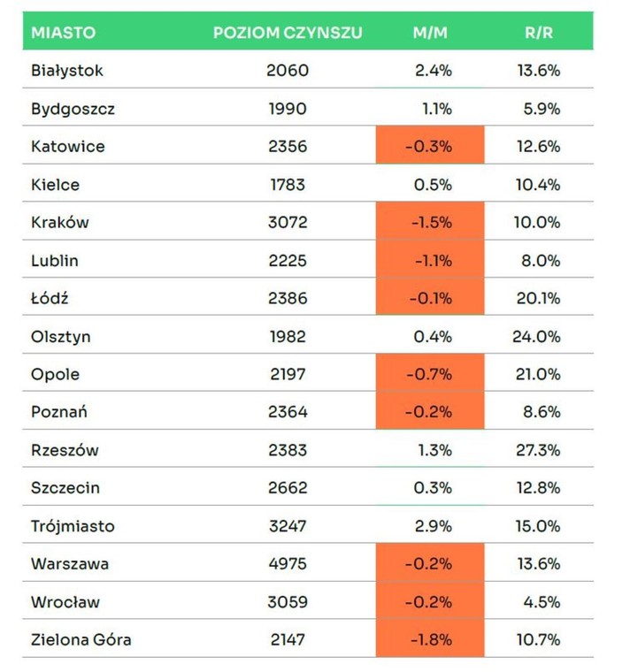Viewport: 630px width, 672px height.
Task: Select Lublin's -1.1% monthly cell
Action: pos(430,259)
